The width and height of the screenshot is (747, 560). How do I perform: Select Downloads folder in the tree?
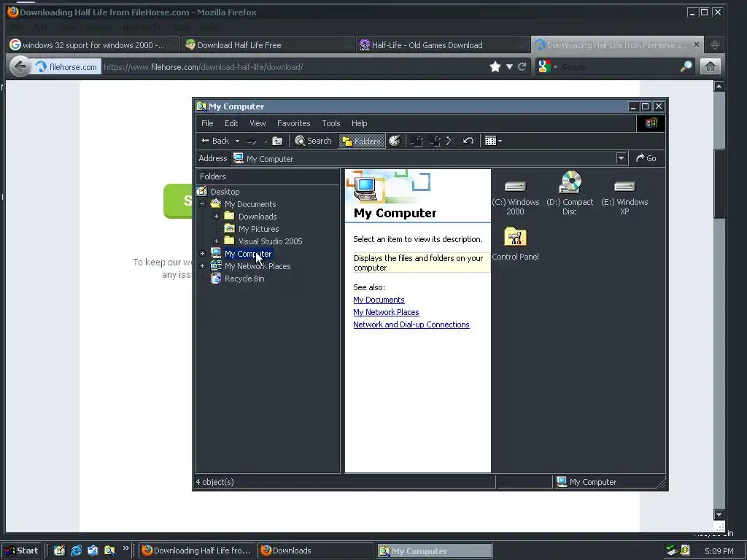point(258,217)
